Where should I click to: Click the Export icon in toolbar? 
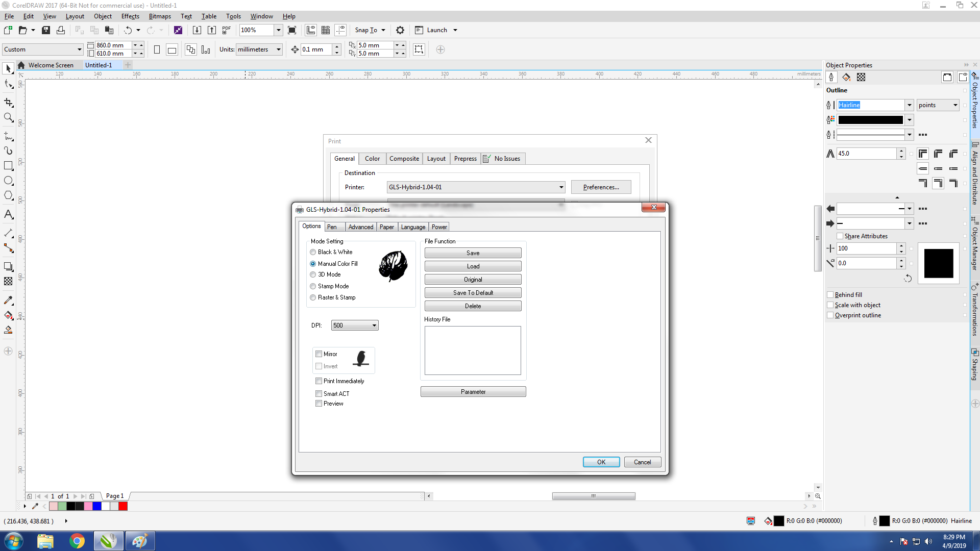[x=211, y=30]
